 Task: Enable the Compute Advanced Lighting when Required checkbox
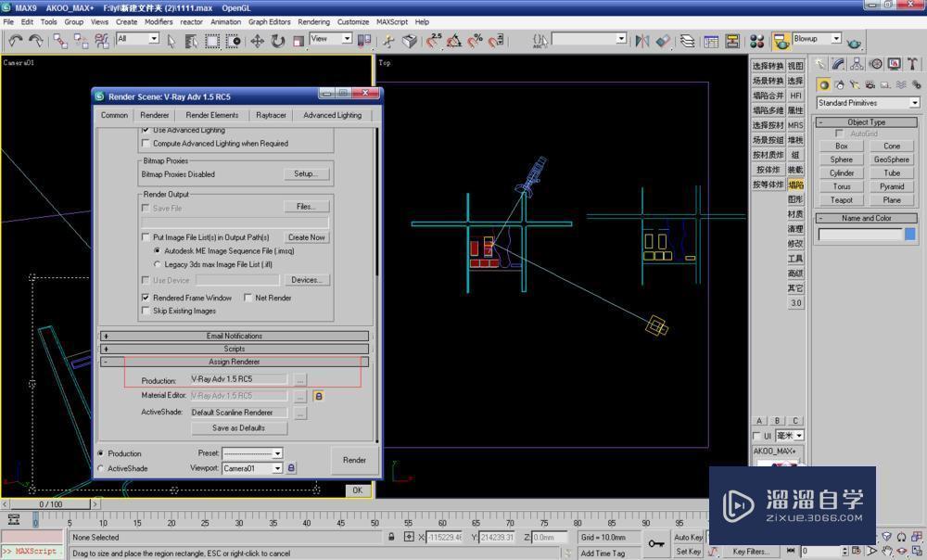[146, 143]
